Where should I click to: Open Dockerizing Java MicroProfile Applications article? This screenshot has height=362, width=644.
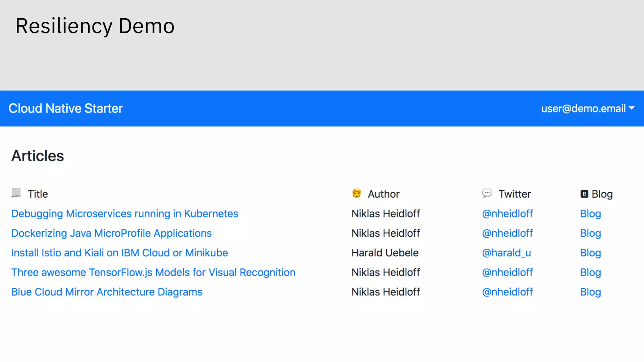(111, 233)
